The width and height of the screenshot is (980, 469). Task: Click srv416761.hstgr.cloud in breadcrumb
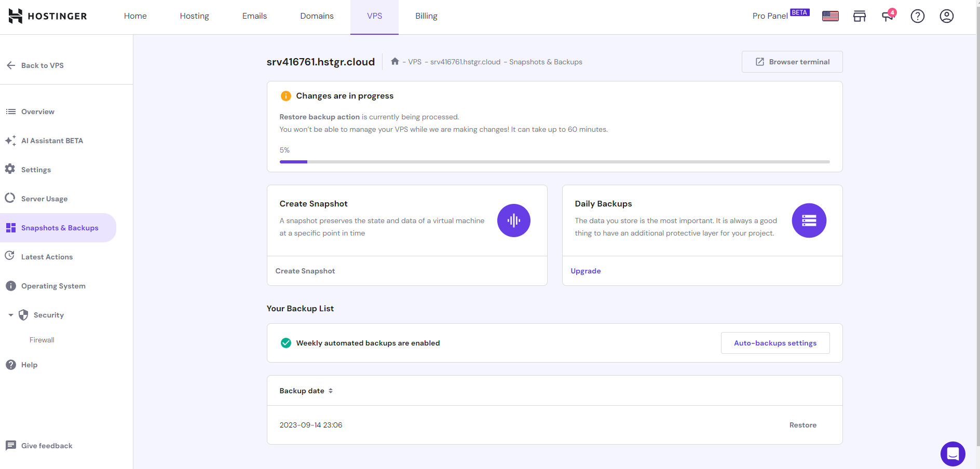tap(466, 62)
